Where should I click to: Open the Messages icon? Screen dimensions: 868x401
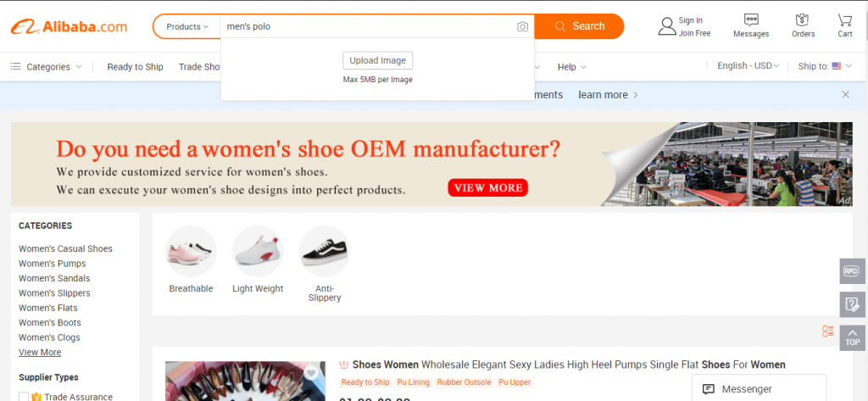pyautogui.click(x=751, y=20)
